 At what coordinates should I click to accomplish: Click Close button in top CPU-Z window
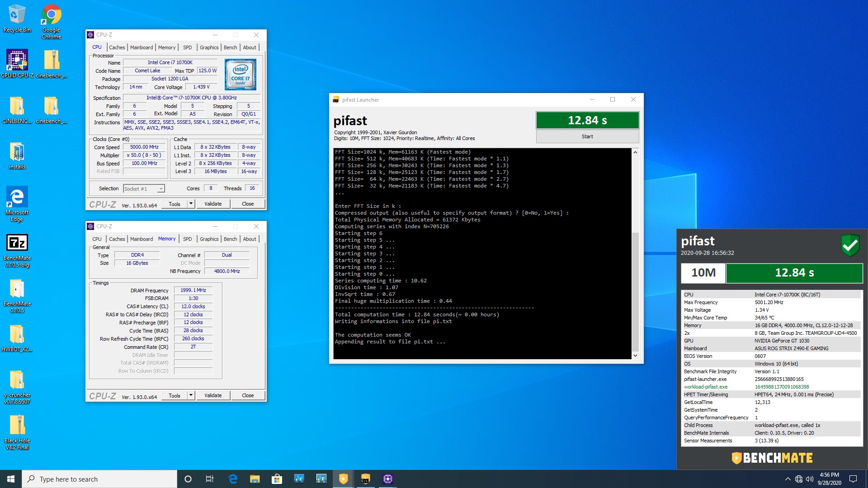pyautogui.click(x=248, y=204)
